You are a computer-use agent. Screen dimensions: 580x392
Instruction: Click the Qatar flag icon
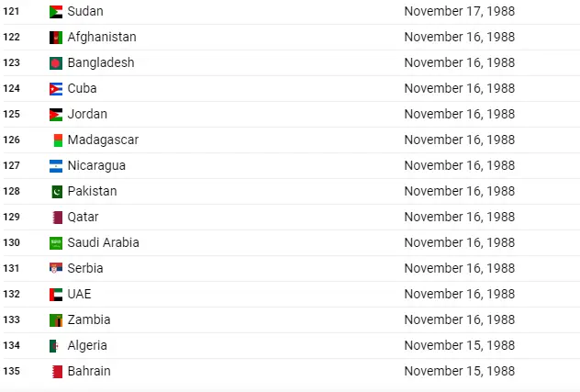(x=58, y=218)
